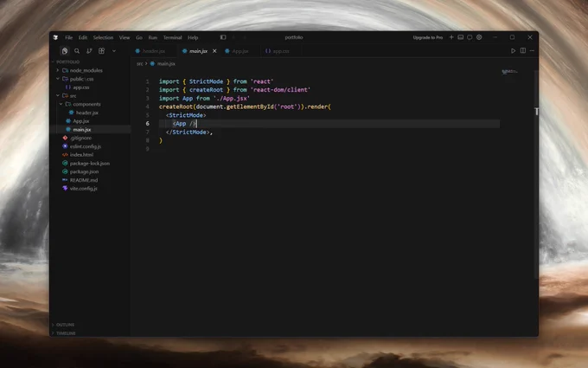This screenshot has height=368, width=588.
Task: Toggle primary sidebar layout icon
Action: click(x=223, y=37)
